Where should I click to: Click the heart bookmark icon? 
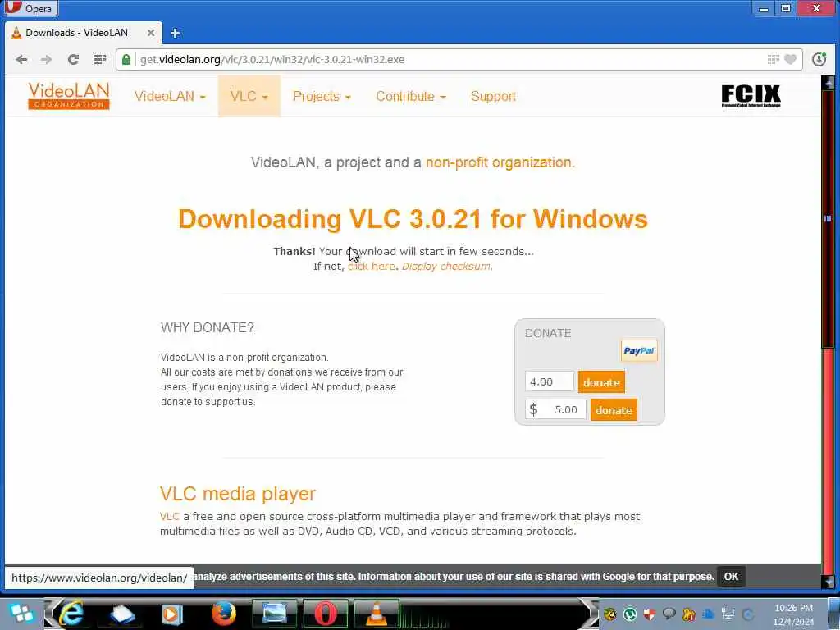(790, 59)
